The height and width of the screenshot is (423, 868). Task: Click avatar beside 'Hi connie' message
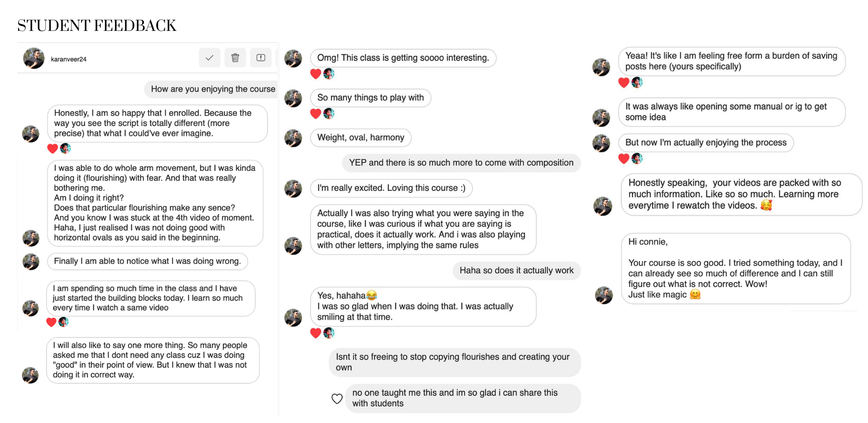point(604,295)
